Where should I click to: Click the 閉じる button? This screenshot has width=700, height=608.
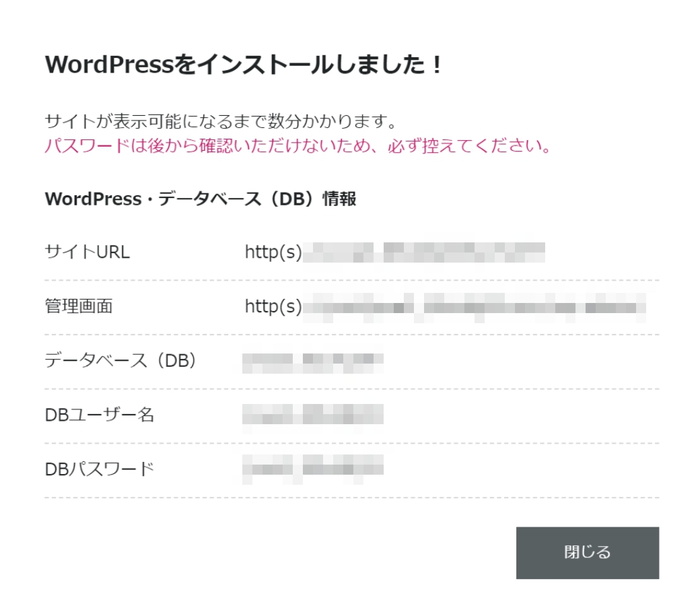pos(588,553)
